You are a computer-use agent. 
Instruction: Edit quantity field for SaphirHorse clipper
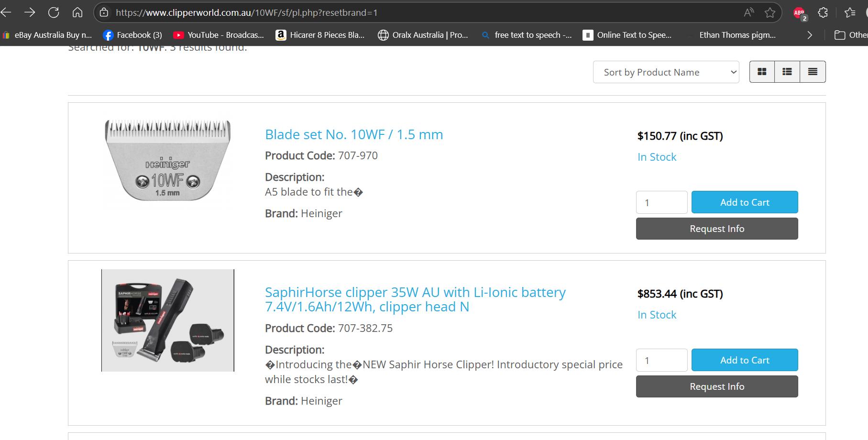click(662, 360)
